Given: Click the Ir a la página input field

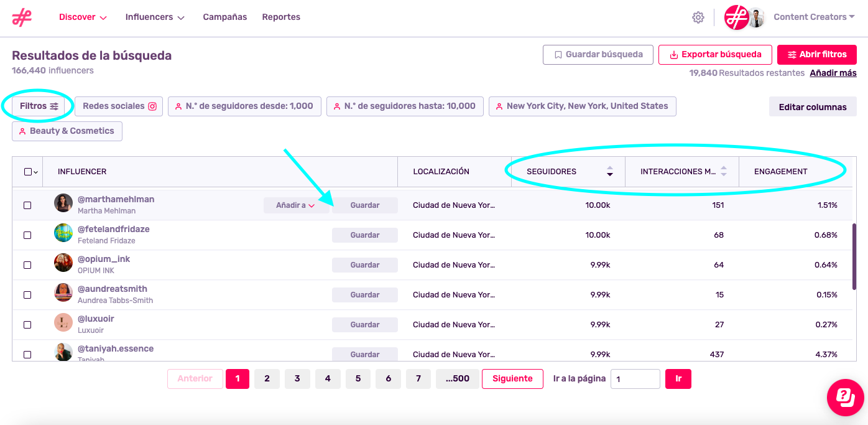Looking at the screenshot, I should coord(635,379).
